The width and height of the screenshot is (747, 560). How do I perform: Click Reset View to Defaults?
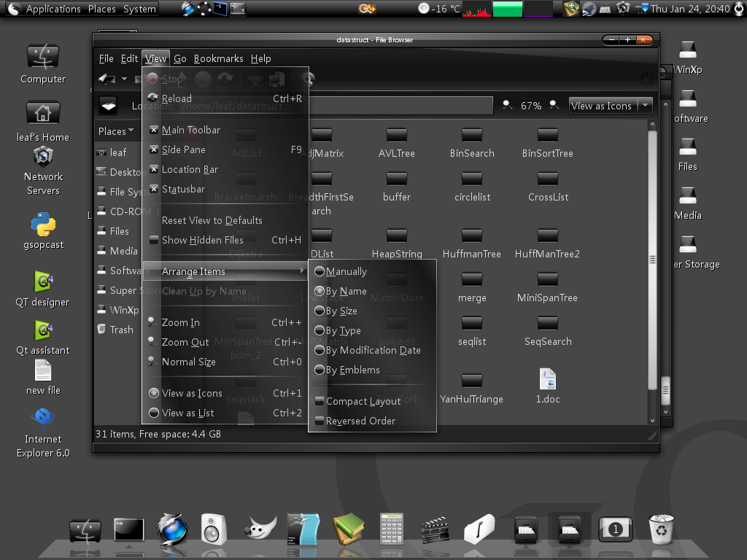(x=225, y=220)
